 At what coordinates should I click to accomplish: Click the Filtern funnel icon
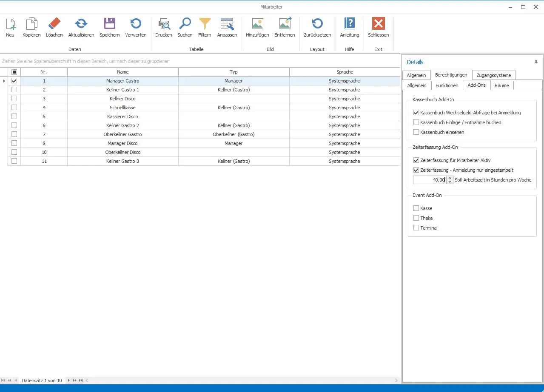point(205,24)
